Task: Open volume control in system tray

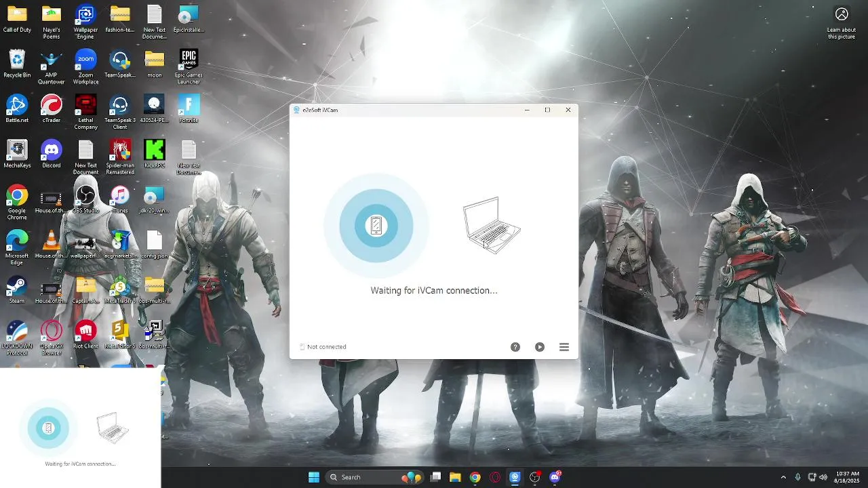Action: 823,477
